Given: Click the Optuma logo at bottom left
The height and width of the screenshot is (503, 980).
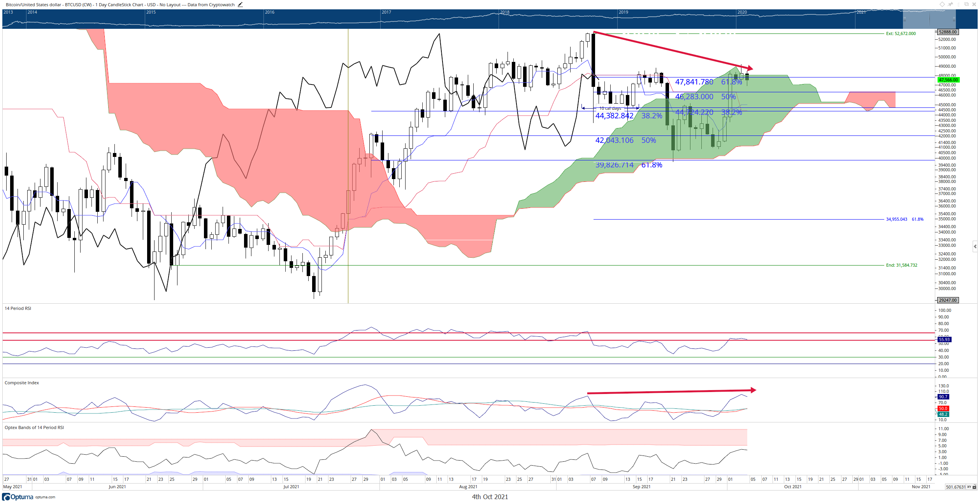Looking at the screenshot, I should (x=18, y=497).
